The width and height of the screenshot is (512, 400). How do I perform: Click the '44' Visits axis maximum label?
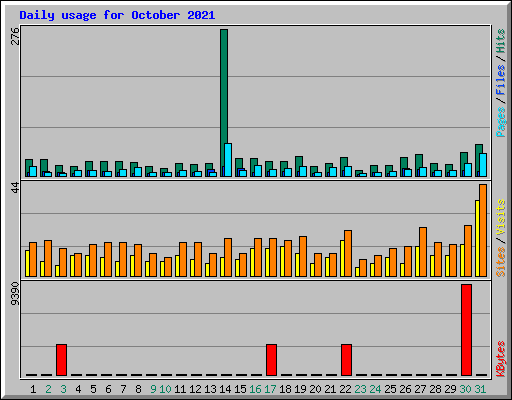(x=15, y=188)
